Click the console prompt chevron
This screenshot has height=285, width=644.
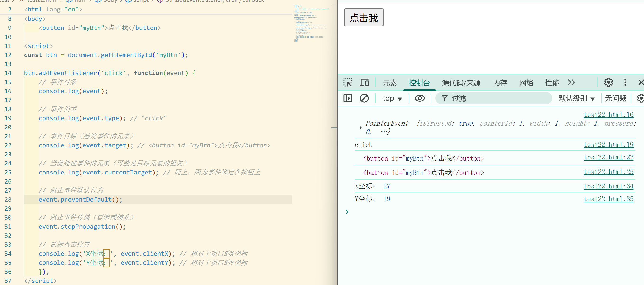coord(347,212)
